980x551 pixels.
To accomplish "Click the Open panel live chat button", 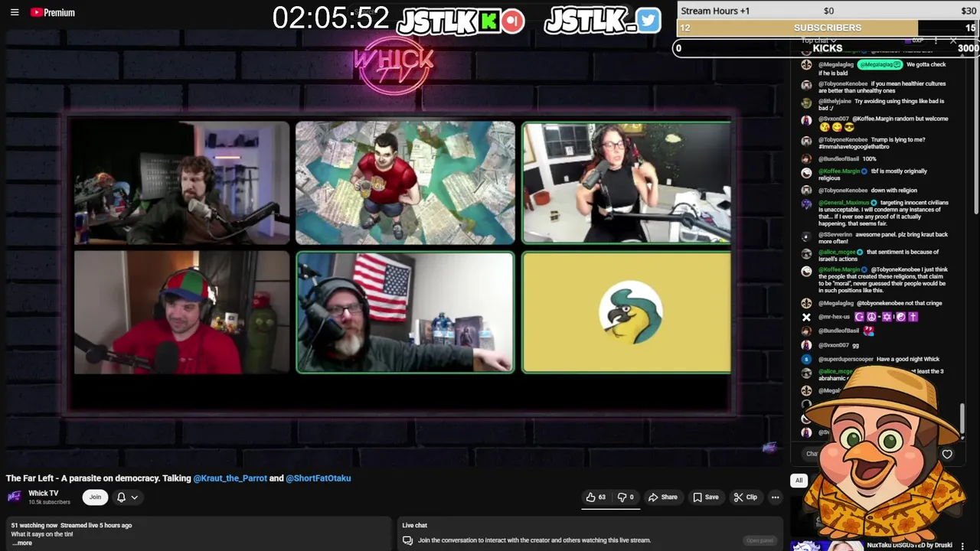I will pyautogui.click(x=759, y=540).
